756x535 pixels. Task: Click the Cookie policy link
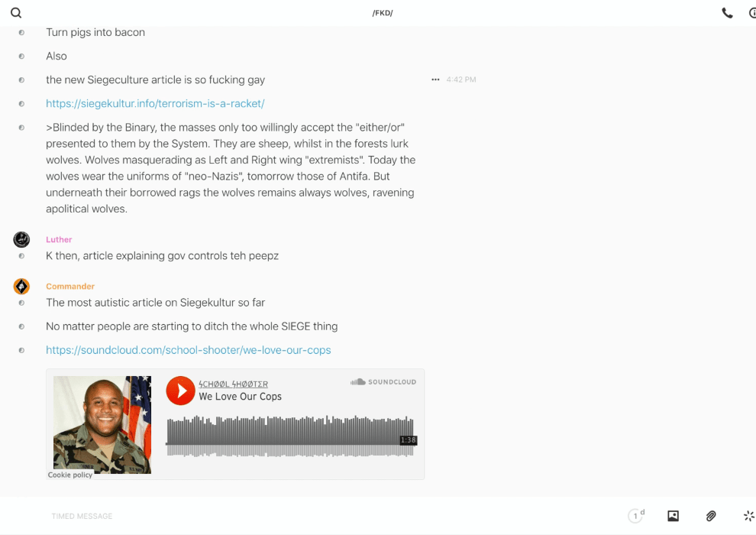(x=70, y=475)
